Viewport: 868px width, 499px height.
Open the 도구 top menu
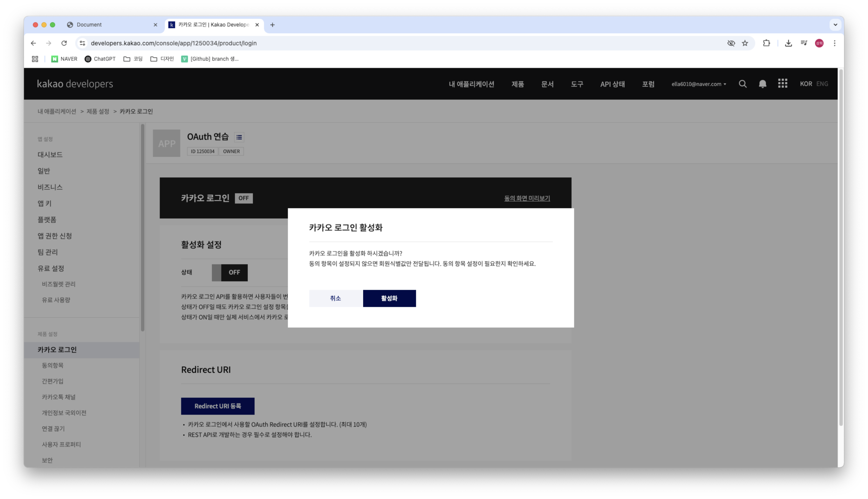(x=577, y=84)
